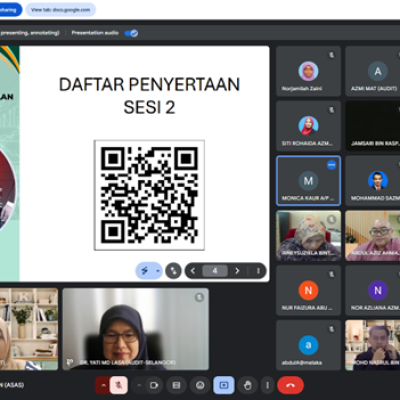Image resolution: width=400 pixels, height=400 pixels.
Task: Click the blue a avatar of abdullh@melaka
Action: click(308, 345)
